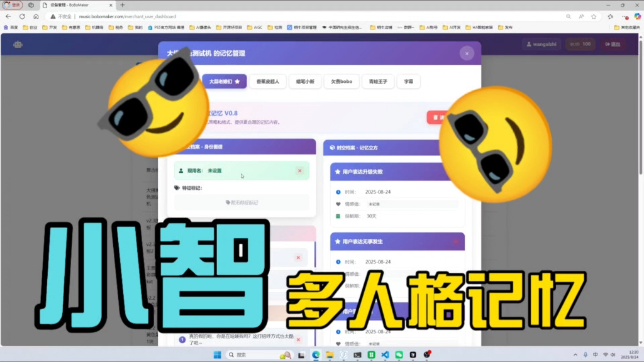Open the volume tray icon
Viewport: 644px width, 362px height.
pyautogui.click(x=613, y=354)
